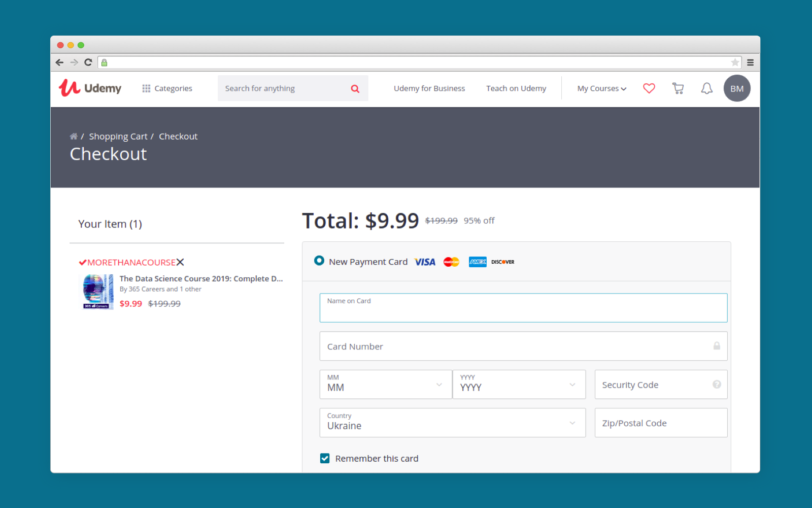Click the MORETHANACOURSE coupon code text
812x508 pixels.
click(x=131, y=262)
